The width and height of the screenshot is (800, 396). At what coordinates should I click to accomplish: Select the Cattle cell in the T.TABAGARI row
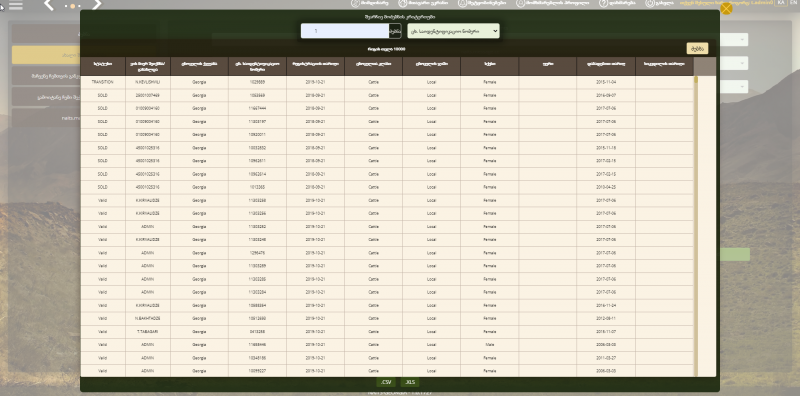[x=373, y=332]
